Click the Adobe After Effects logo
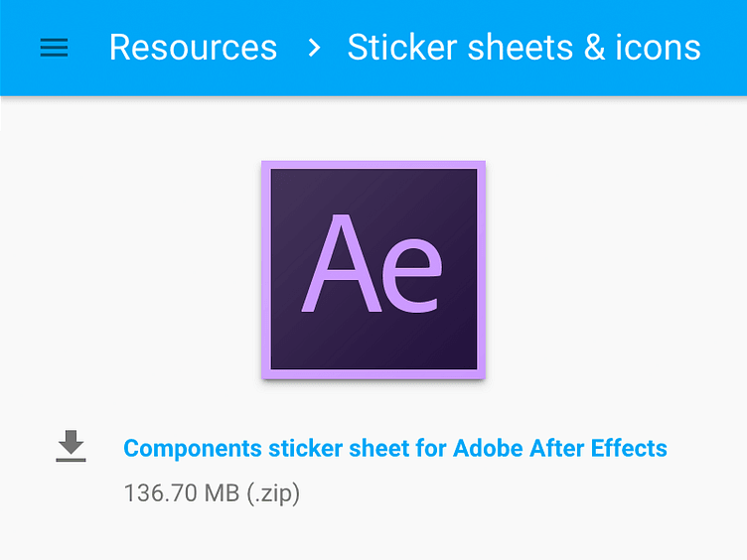The height and width of the screenshot is (560, 747). pos(373,269)
